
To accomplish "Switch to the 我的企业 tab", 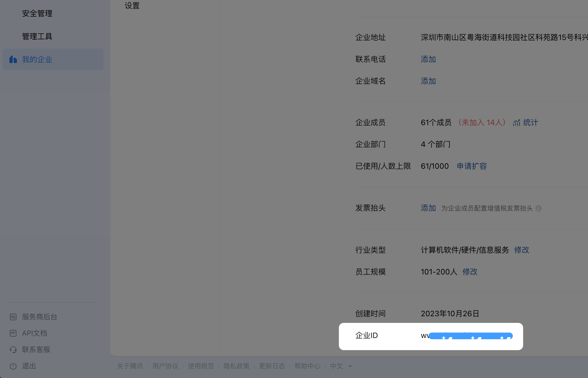I will point(37,59).
